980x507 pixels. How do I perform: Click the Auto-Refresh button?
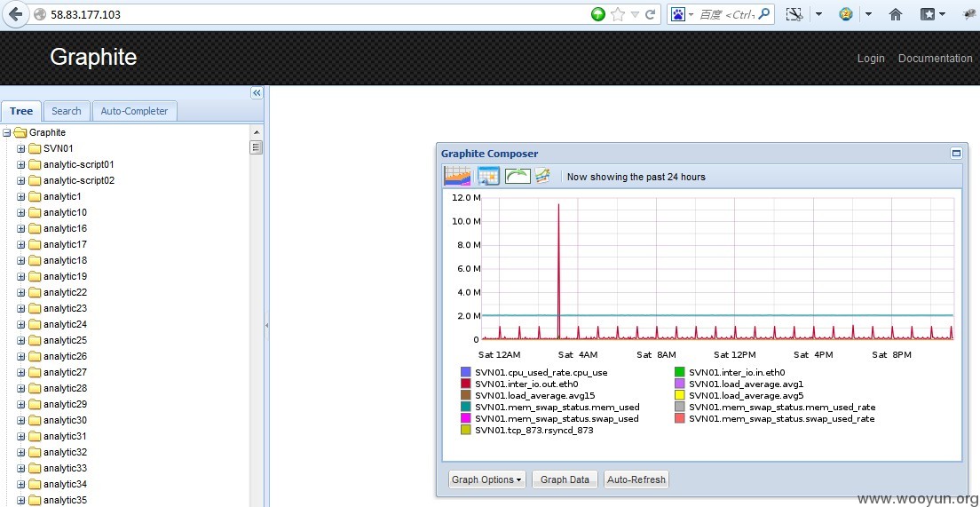pos(636,479)
